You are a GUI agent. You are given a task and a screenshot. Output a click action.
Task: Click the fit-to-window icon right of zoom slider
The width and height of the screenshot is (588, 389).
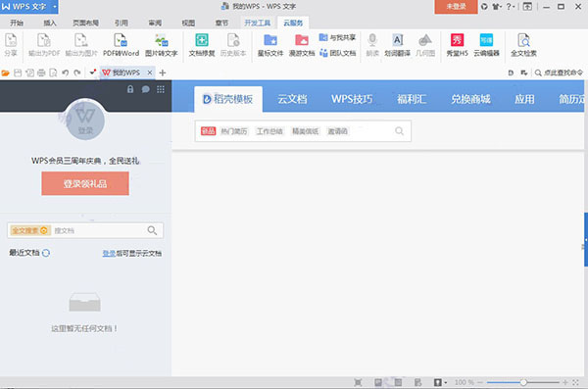point(575,382)
